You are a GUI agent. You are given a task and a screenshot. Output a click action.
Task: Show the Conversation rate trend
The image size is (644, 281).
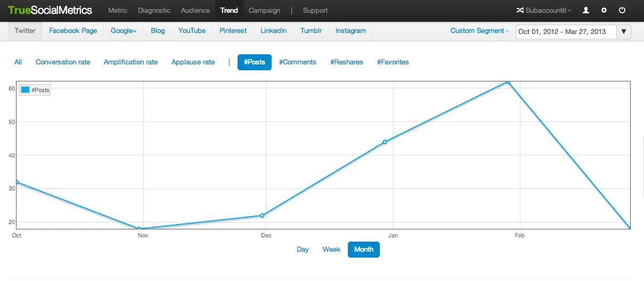click(x=63, y=62)
